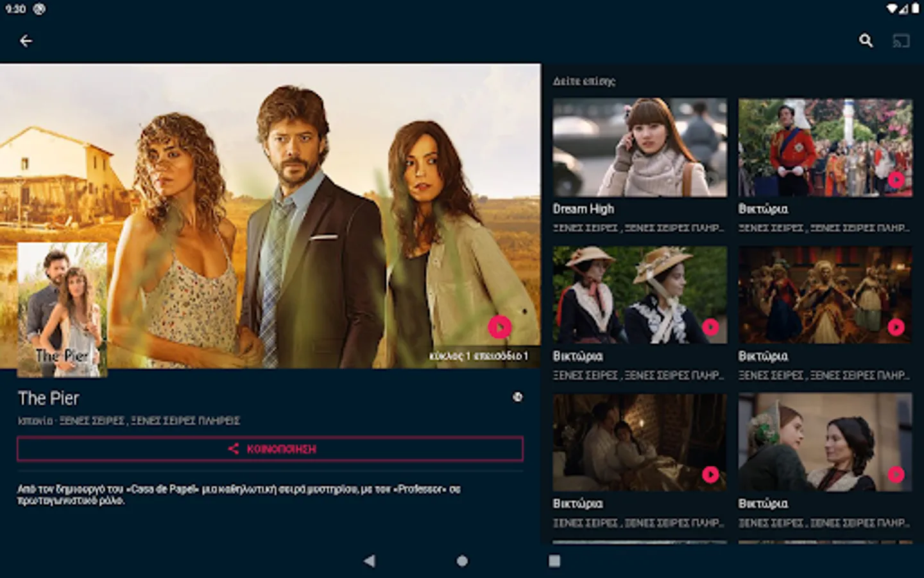Image resolution: width=924 pixels, height=578 pixels.
Task: Open search with the magnifier icon
Action: (x=866, y=41)
